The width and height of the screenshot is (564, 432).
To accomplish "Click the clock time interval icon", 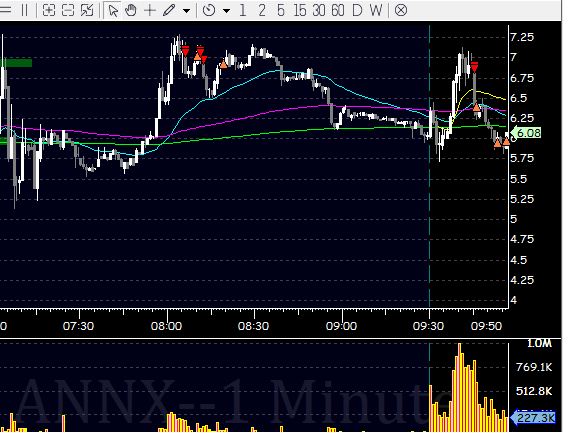I will 209,10.
